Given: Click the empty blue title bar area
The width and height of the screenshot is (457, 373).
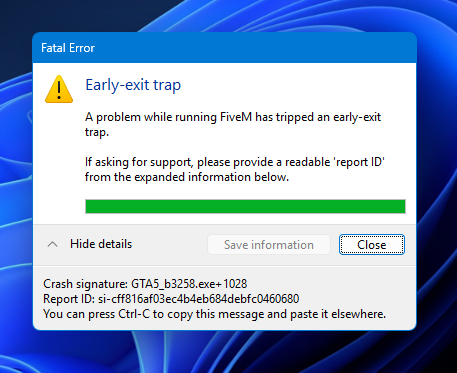Looking at the screenshot, I should click(253, 48).
